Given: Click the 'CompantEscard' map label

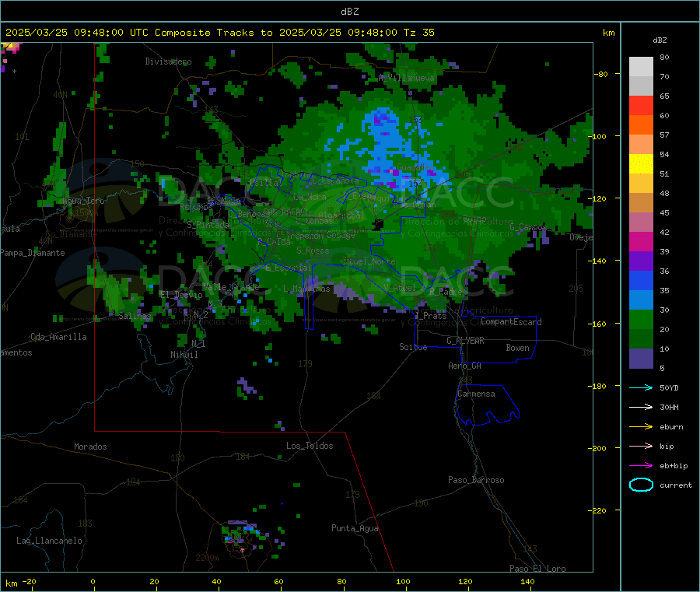Looking at the screenshot, I should pos(511,322).
